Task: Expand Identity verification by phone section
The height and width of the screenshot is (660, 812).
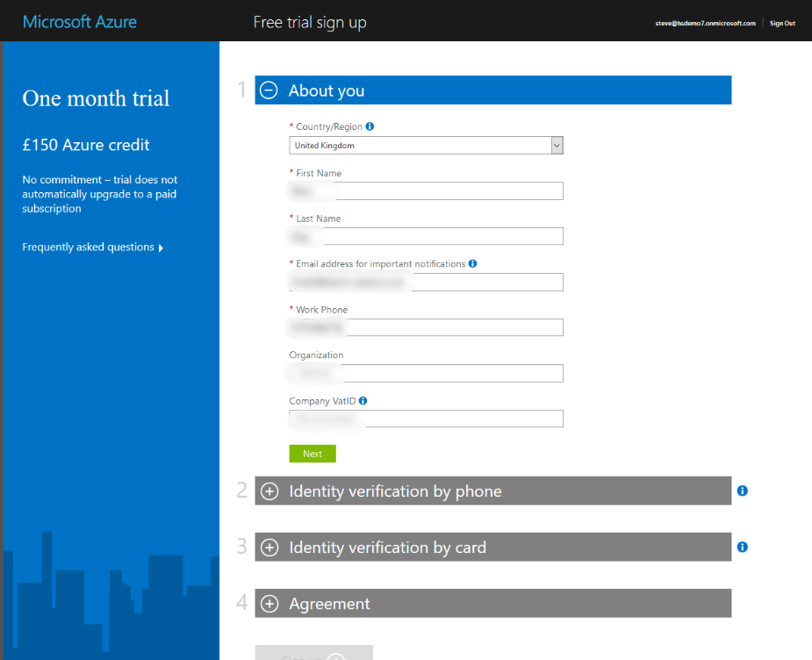Action: tap(269, 491)
